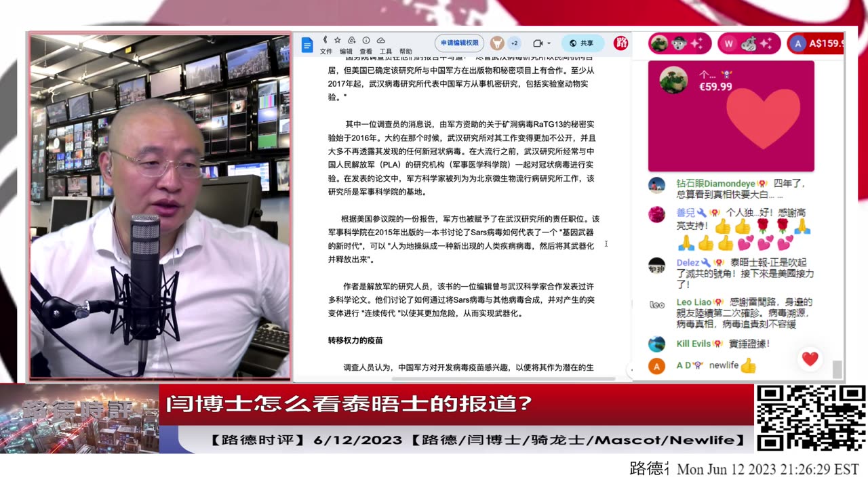
Task: Open the 查看 menu
Action: (366, 52)
